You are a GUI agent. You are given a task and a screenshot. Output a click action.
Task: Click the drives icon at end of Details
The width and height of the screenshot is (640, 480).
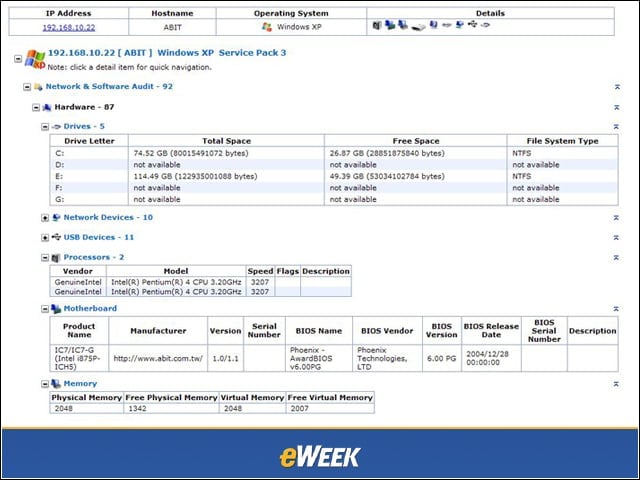pos(485,25)
